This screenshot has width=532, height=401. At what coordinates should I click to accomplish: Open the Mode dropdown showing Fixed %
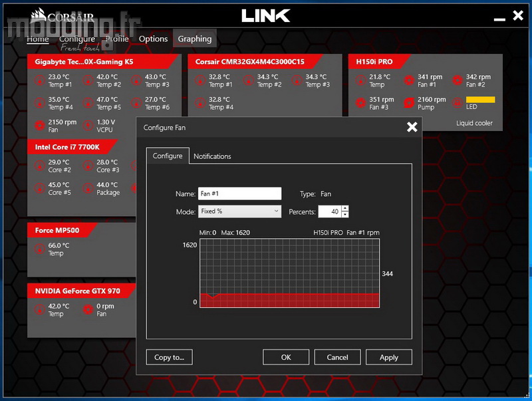point(239,211)
